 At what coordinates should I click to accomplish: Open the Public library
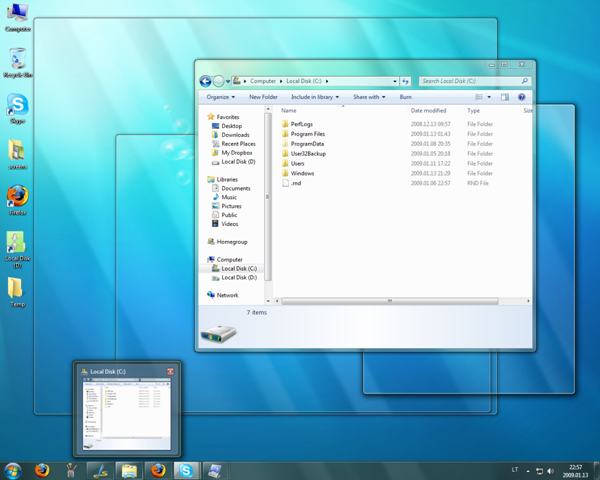point(225,215)
